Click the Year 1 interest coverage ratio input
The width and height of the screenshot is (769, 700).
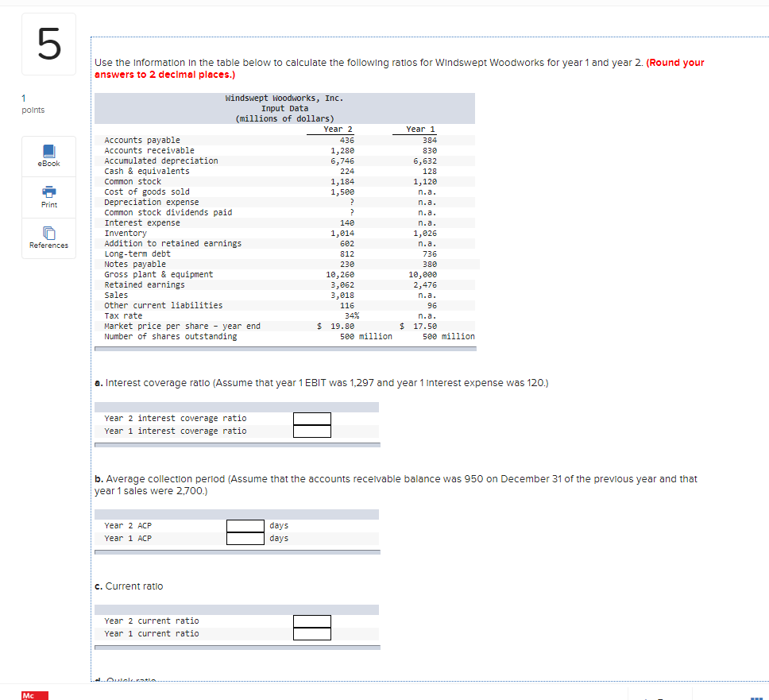click(x=312, y=430)
